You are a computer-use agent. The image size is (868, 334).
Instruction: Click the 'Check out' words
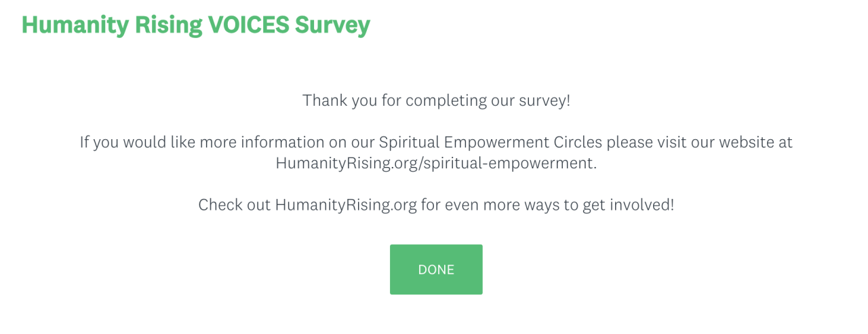point(234,205)
